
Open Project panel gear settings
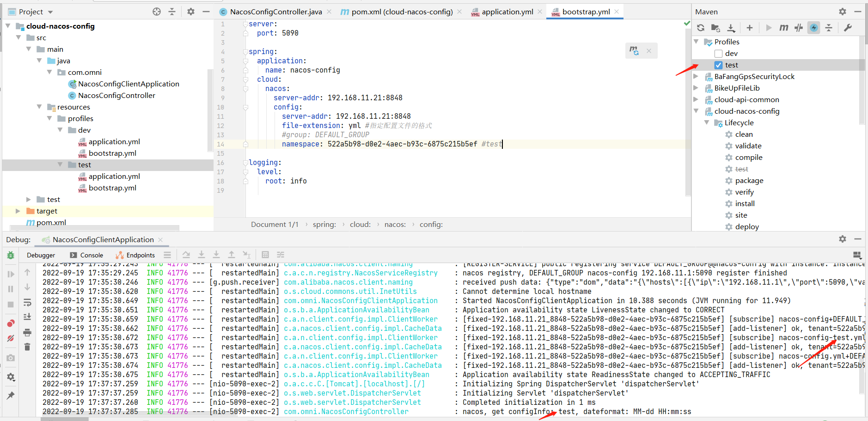pos(191,12)
